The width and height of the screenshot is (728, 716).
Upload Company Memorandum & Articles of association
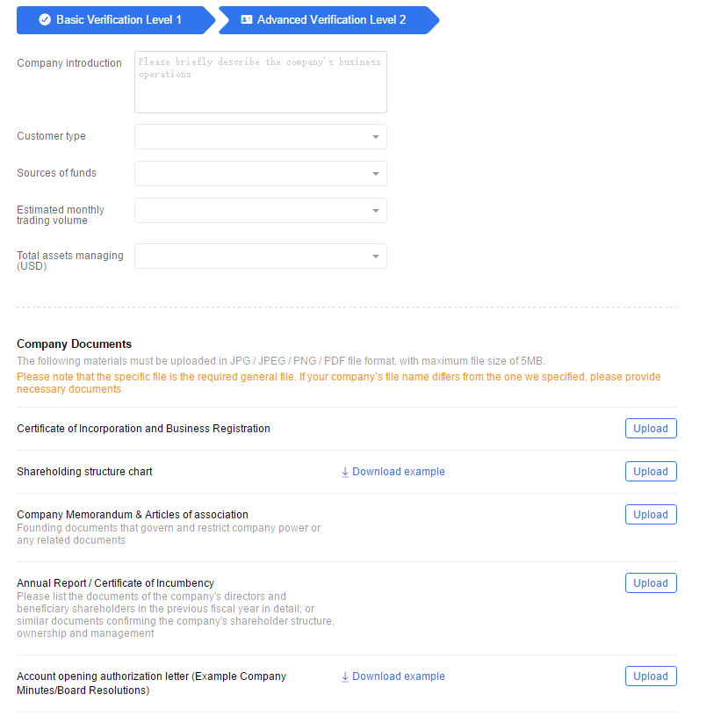(x=651, y=515)
